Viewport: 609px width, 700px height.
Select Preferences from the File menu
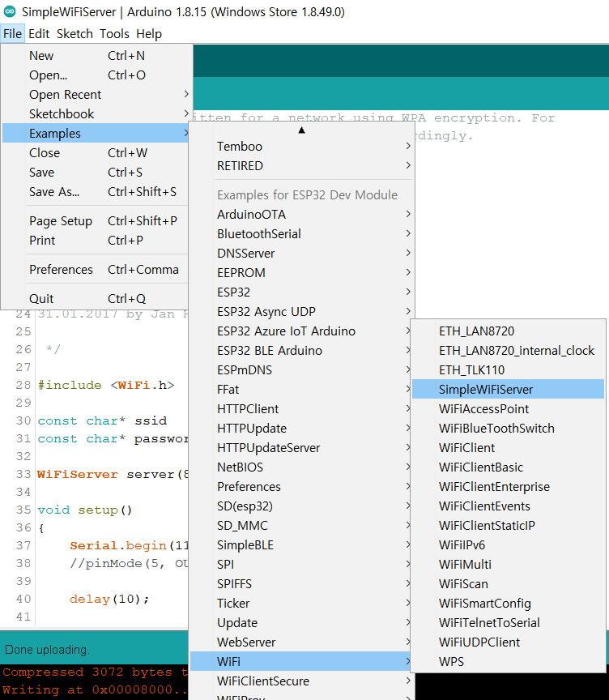pos(61,270)
